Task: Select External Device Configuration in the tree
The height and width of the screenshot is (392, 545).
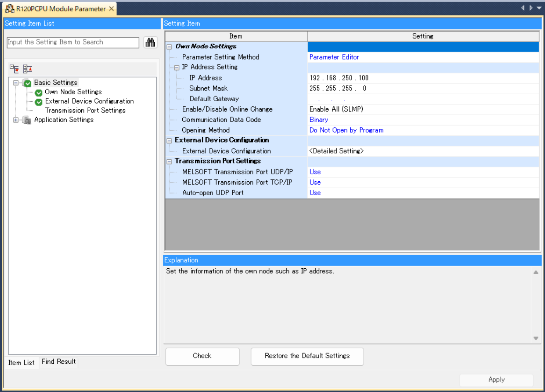Action: click(89, 101)
